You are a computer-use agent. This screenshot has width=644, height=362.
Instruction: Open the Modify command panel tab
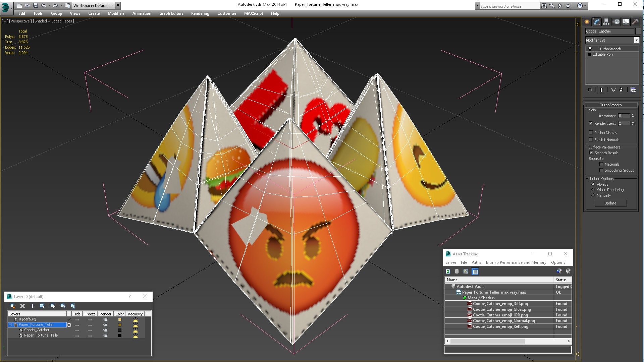[597, 22]
